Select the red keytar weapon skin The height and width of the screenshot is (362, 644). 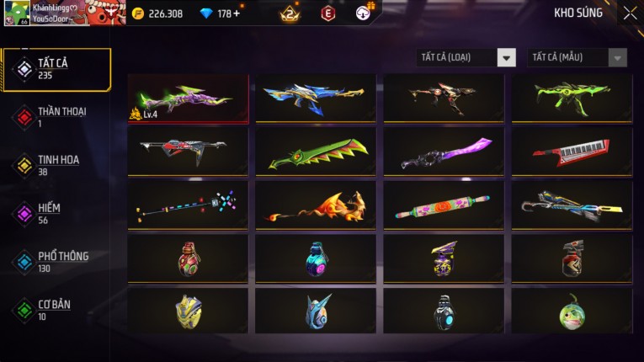pyautogui.click(x=572, y=152)
